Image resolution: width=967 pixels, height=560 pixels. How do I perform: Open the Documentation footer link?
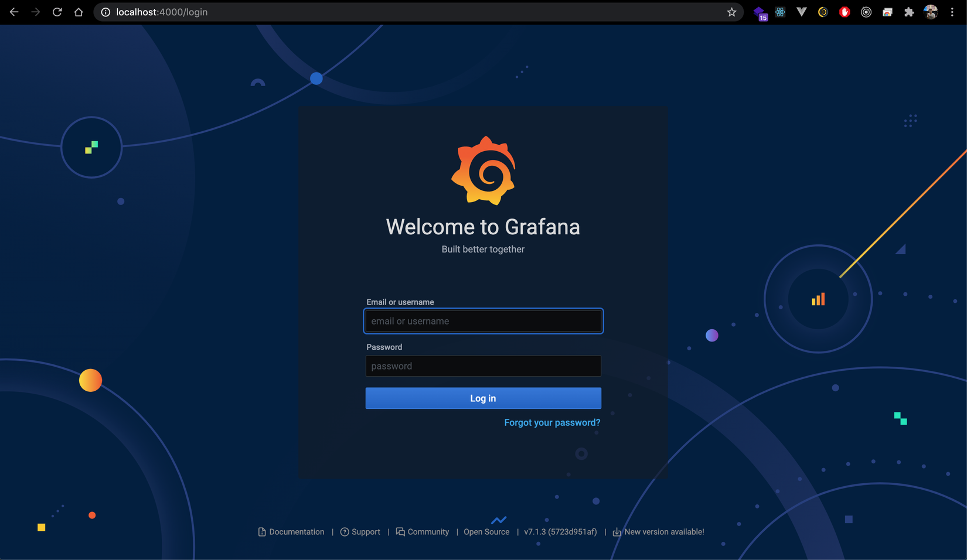pyautogui.click(x=291, y=532)
